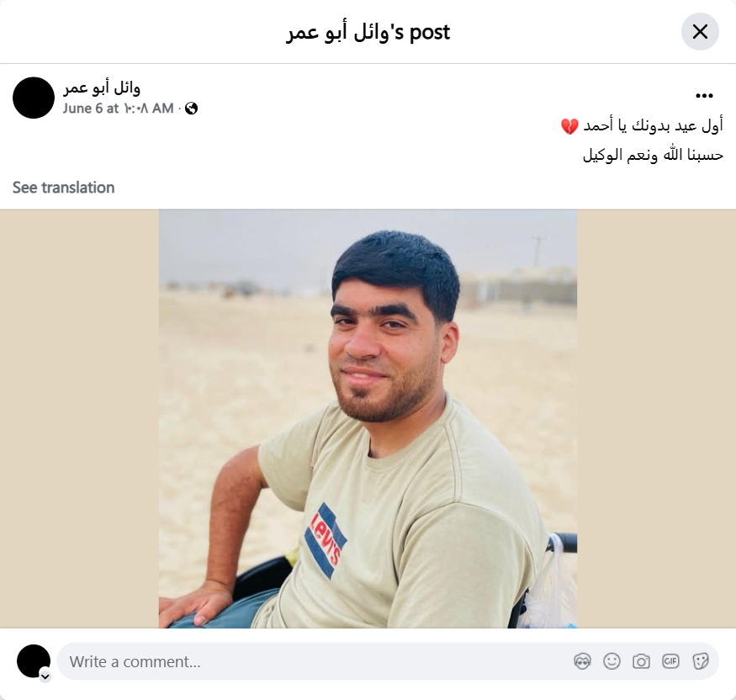Click the beige margin left of photo

click(x=79, y=419)
